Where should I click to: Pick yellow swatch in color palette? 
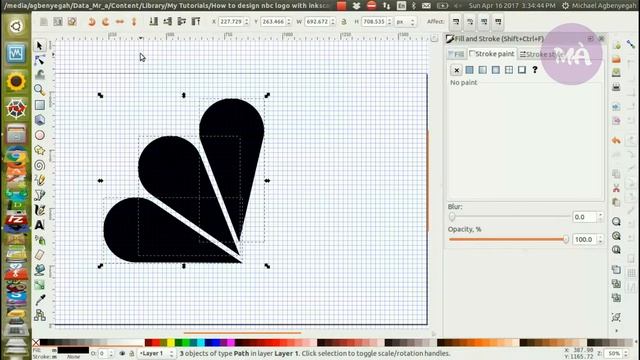pyautogui.click(x=171, y=342)
